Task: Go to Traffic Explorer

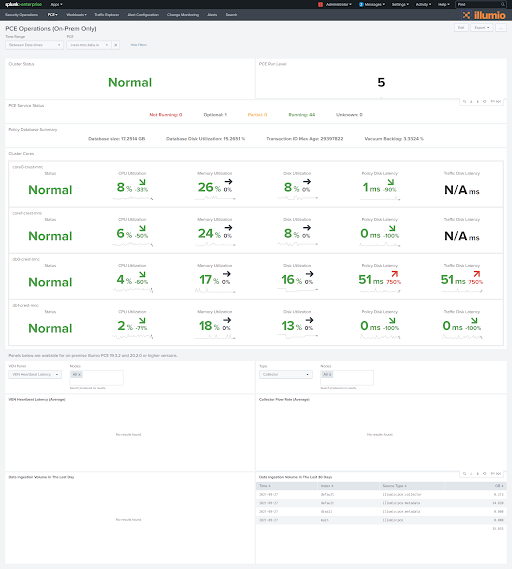Action: pos(107,15)
